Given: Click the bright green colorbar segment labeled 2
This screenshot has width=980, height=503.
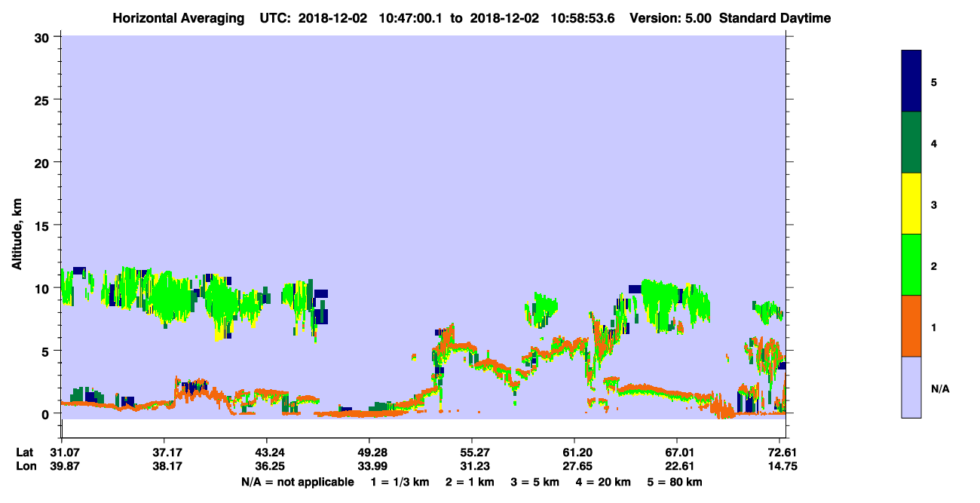Looking at the screenshot, I should [911, 265].
